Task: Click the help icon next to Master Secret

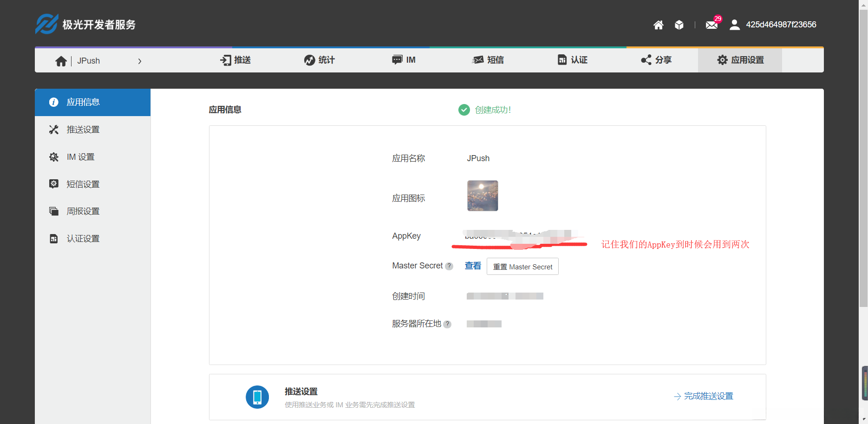Action: coord(449,266)
